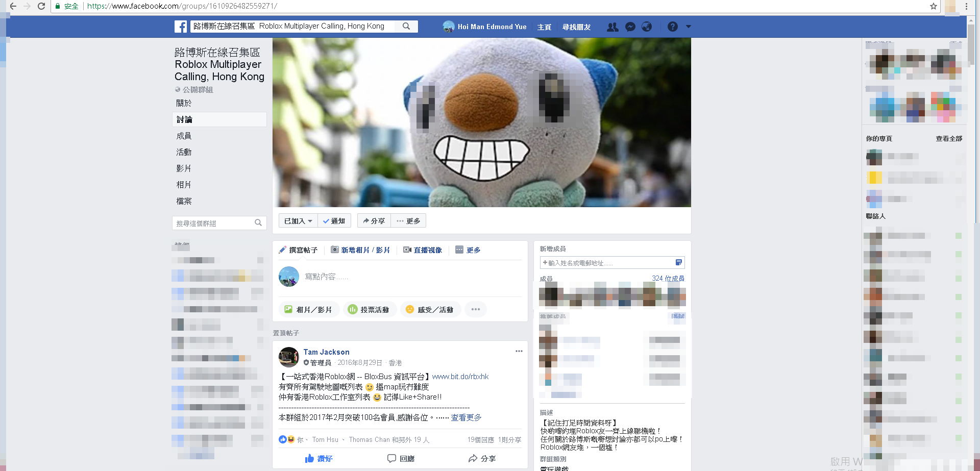Open 成員 members tab
Viewport: 980px width, 471px height.
pyautogui.click(x=184, y=136)
